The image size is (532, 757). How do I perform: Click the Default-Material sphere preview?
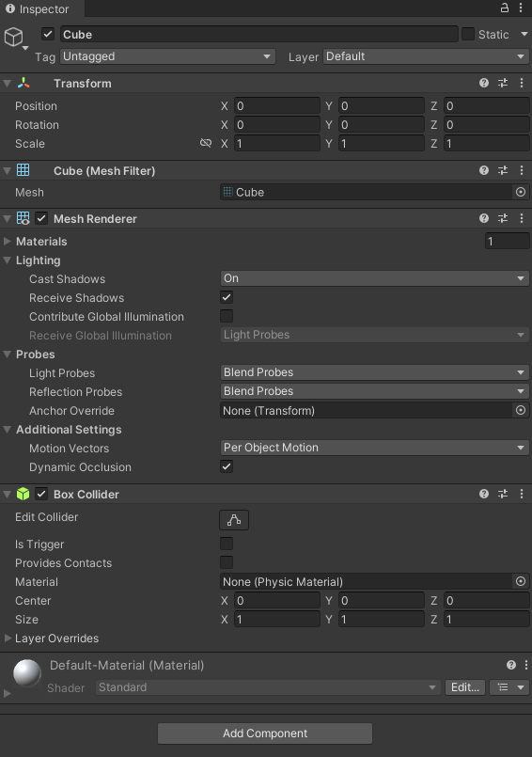27,673
